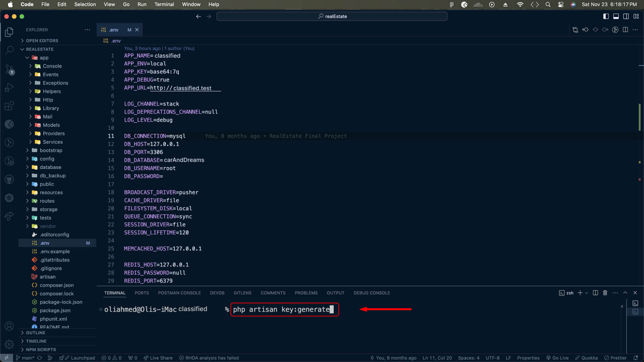
Task: Toggle the secondary sidebar visibility
Action: click(x=626, y=16)
